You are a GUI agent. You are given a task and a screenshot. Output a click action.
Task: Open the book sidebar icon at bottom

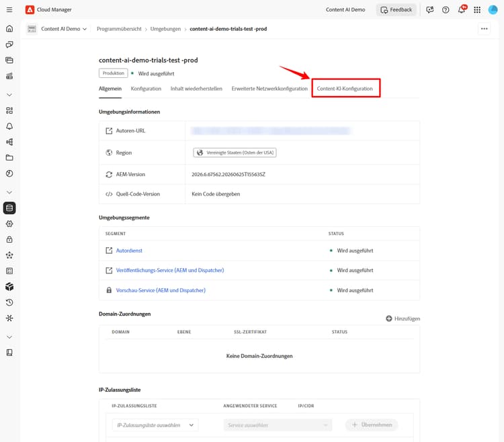click(9, 353)
